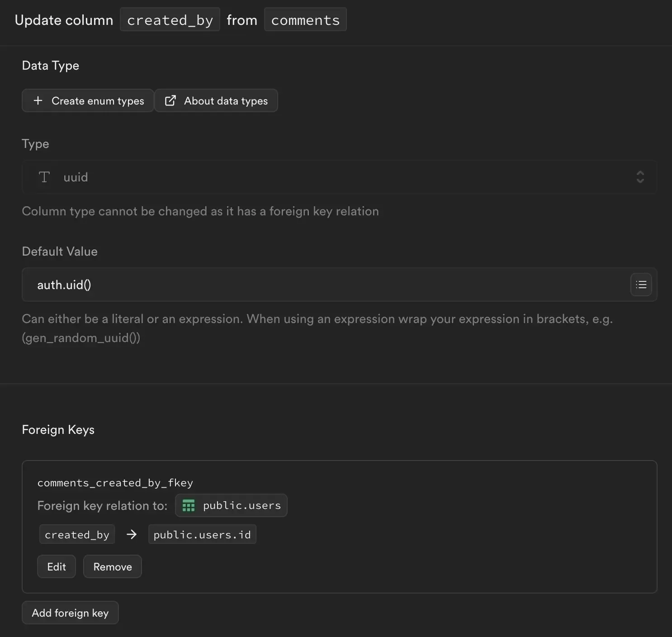Click the created_by column badge under Foreign Keys
The width and height of the screenshot is (672, 637).
77,534
